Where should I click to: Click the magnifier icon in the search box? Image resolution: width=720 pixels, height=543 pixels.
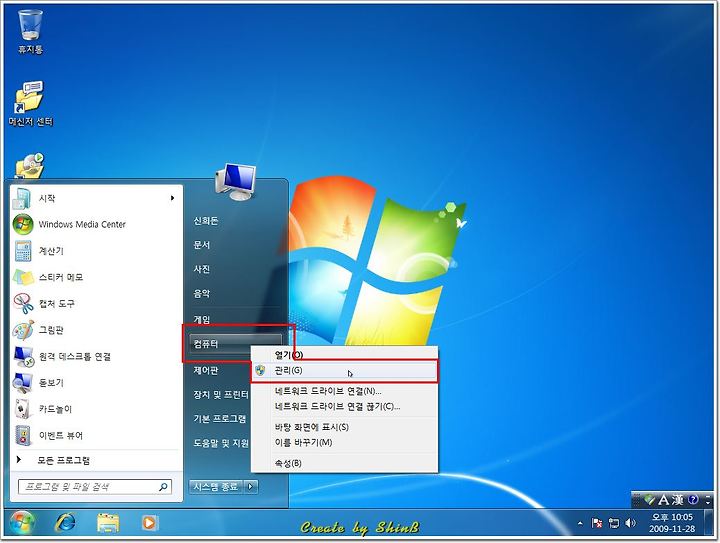[x=163, y=487]
